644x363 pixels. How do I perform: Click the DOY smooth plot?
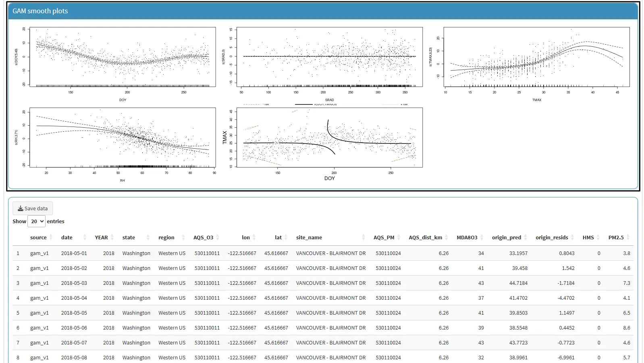tap(123, 57)
